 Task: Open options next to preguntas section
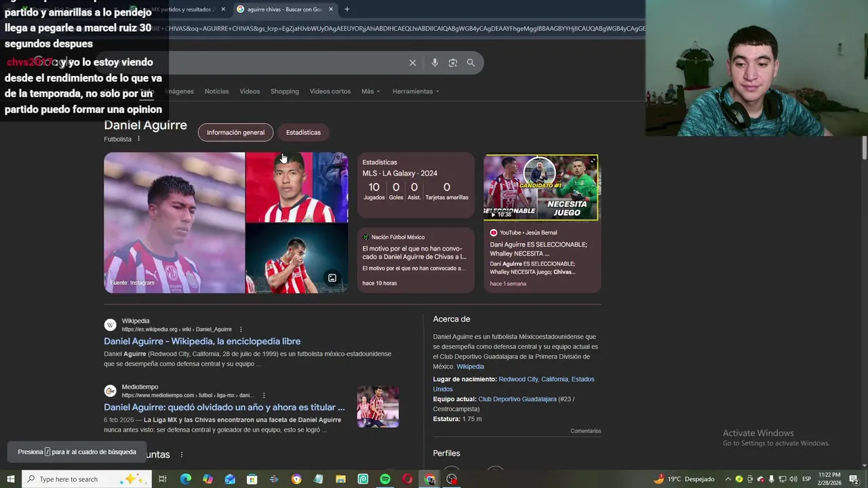click(181, 455)
